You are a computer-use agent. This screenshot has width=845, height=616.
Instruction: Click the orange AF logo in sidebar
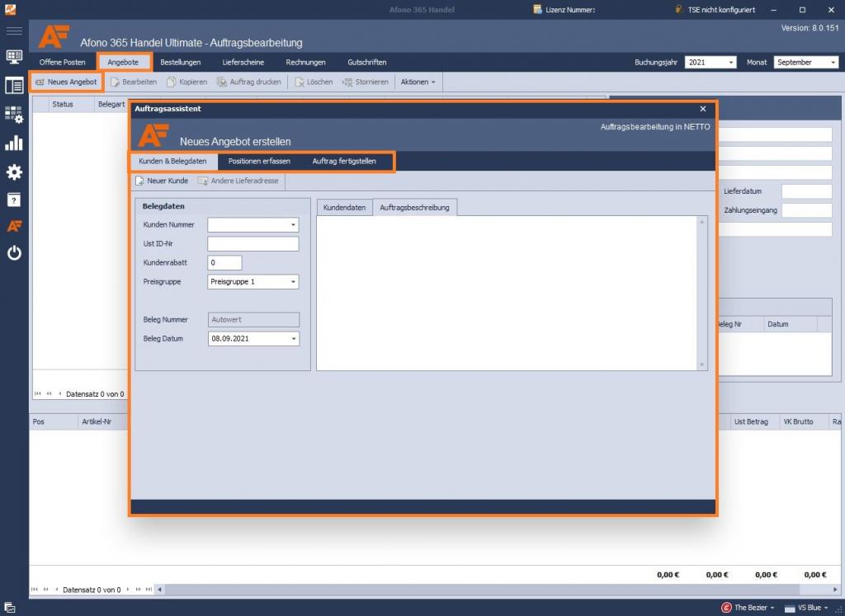point(14,226)
